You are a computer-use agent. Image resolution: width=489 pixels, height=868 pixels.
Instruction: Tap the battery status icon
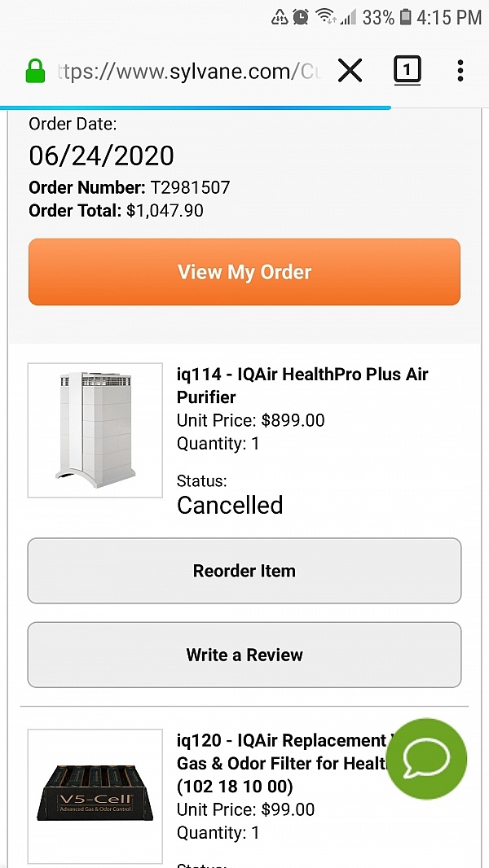(406, 16)
